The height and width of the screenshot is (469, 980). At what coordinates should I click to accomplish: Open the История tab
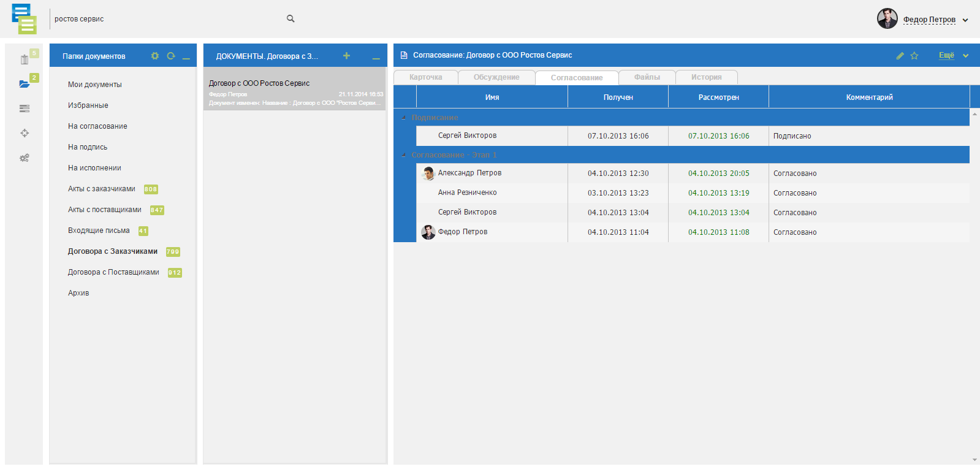point(706,77)
